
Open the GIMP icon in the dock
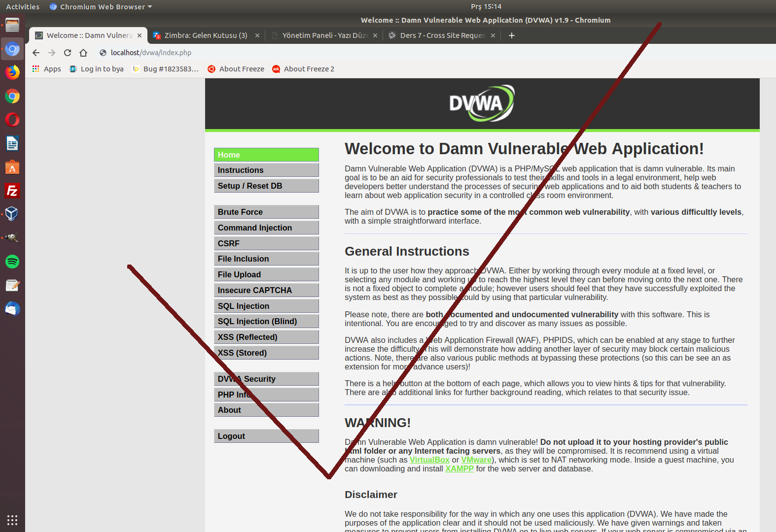click(12, 238)
